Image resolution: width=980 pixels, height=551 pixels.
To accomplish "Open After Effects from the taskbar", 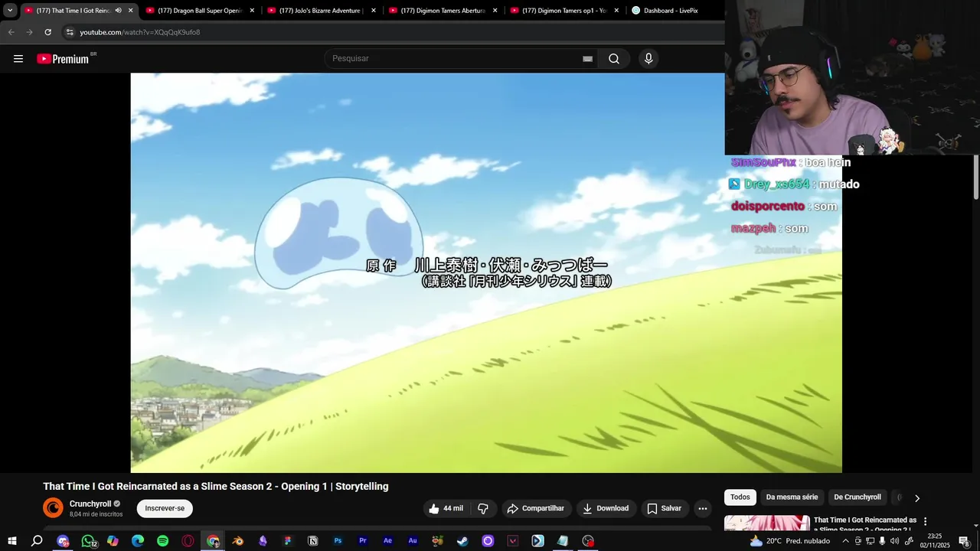I will (388, 541).
